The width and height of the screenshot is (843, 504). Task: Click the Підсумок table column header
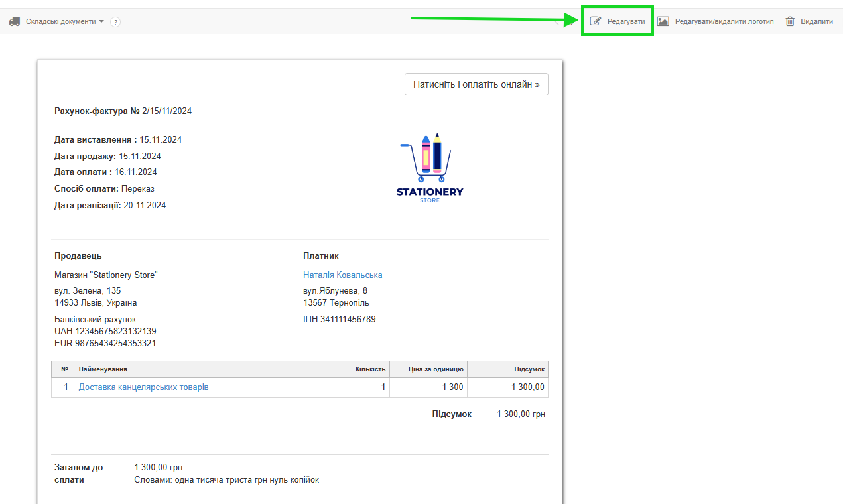[x=529, y=369]
